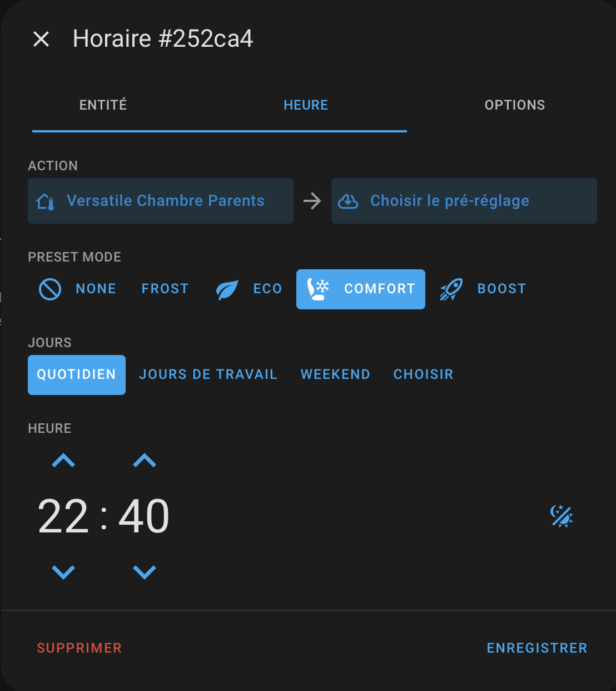Toggle sun/moon time mode icon
The image size is (616, 691).
pos(562,516)
